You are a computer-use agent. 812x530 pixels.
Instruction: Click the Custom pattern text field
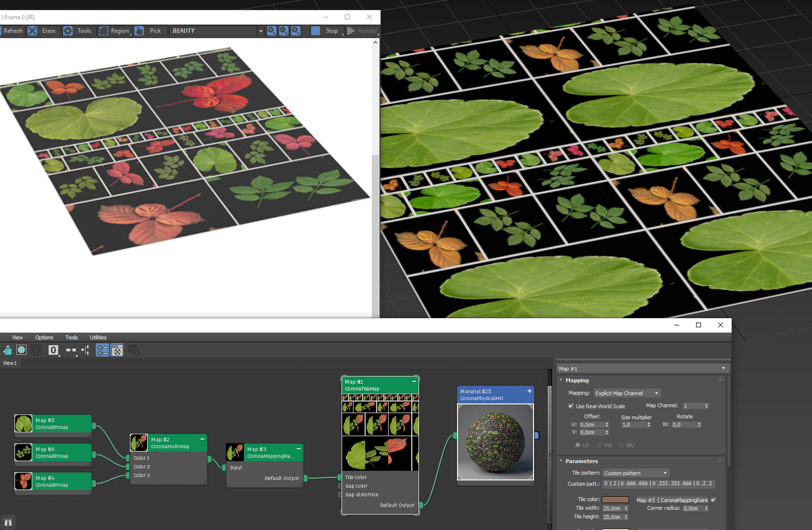pos(658,484)
